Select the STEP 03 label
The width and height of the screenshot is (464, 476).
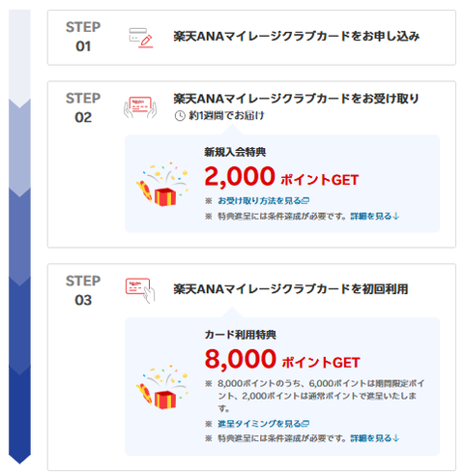coord(83,290)
